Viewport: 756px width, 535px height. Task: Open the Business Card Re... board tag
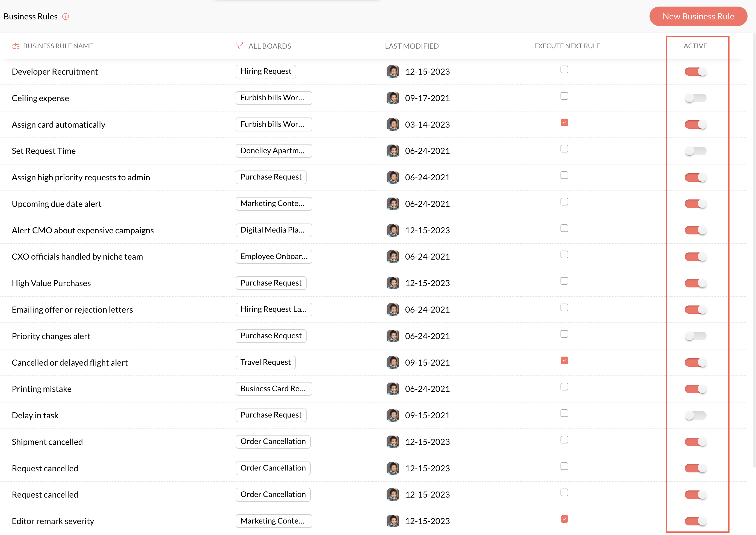[x=274, y=389]
